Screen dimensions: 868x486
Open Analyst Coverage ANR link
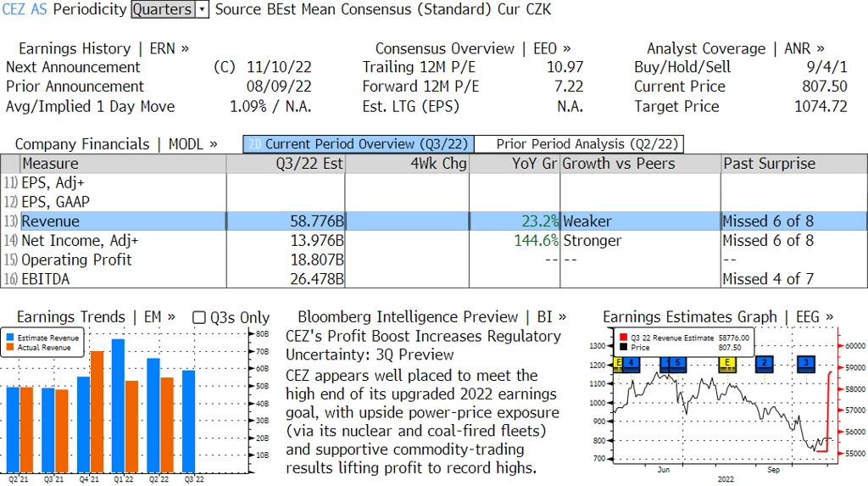click(x=735, y=48)
